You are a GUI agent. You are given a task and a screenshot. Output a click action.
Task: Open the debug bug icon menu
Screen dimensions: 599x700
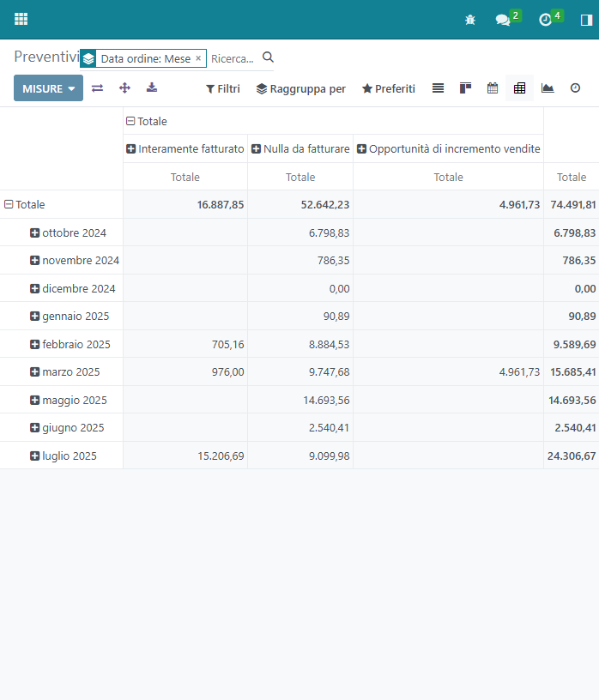pos(469,20)
